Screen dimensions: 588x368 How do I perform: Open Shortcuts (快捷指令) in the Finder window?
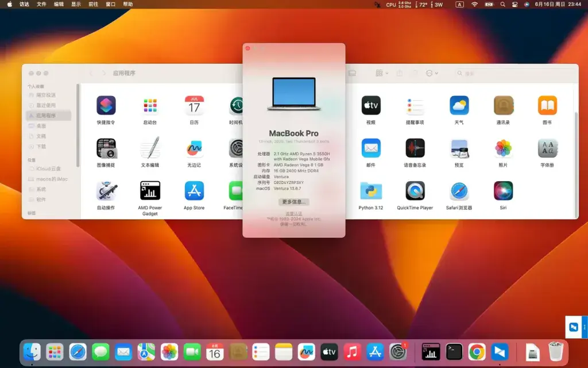click(x=106, y=106)
